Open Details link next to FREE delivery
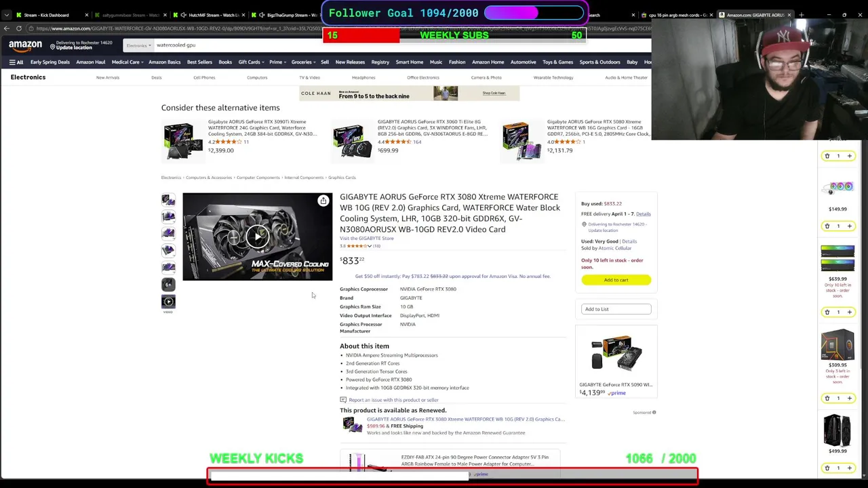Image resolution: width=868 pixels, height=488 pixels. pos(644,214)
